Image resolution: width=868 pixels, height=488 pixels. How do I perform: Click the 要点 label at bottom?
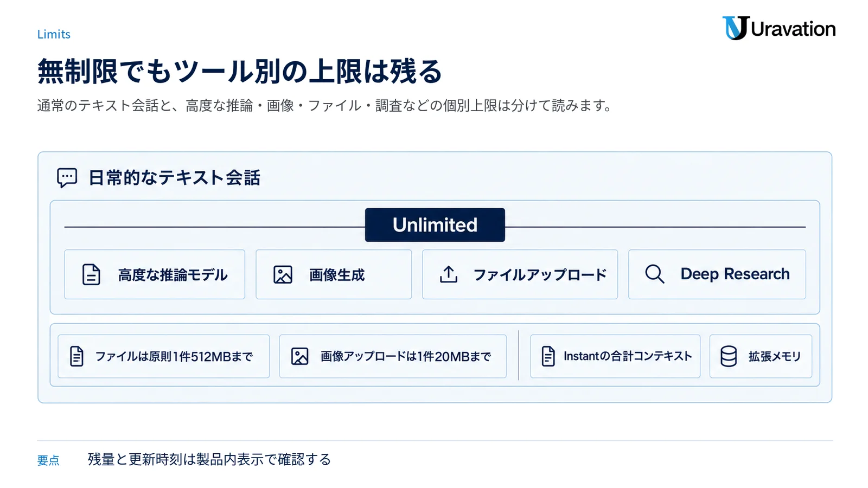[x=48, y=460]
